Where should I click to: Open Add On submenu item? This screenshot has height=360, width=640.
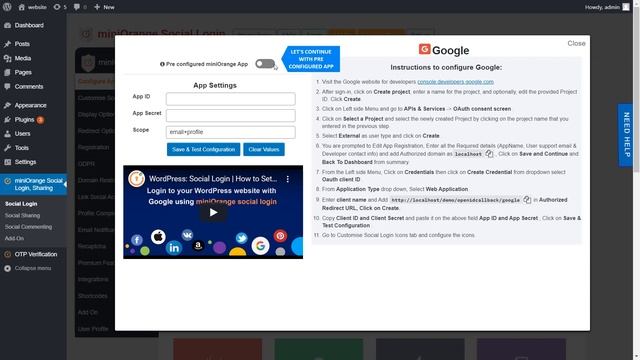point(14,238)
